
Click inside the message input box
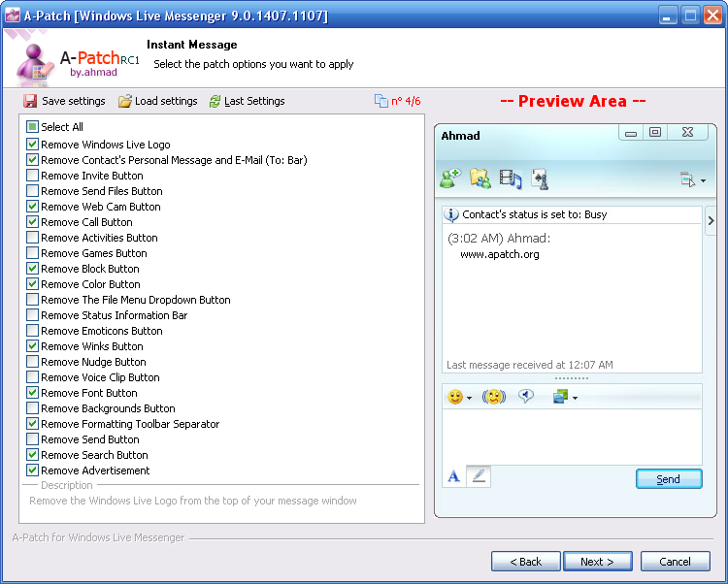571,437
